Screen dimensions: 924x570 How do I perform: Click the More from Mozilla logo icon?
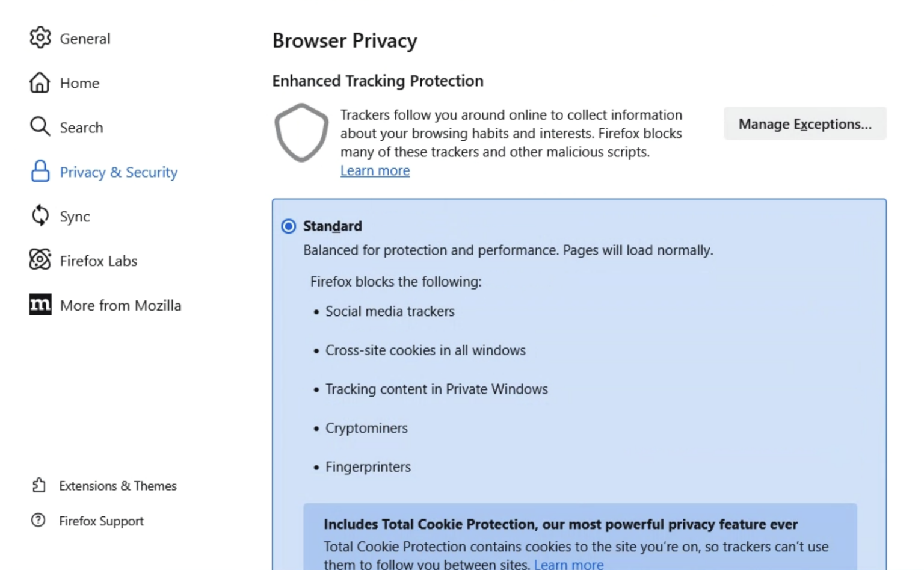click(40, 305)
